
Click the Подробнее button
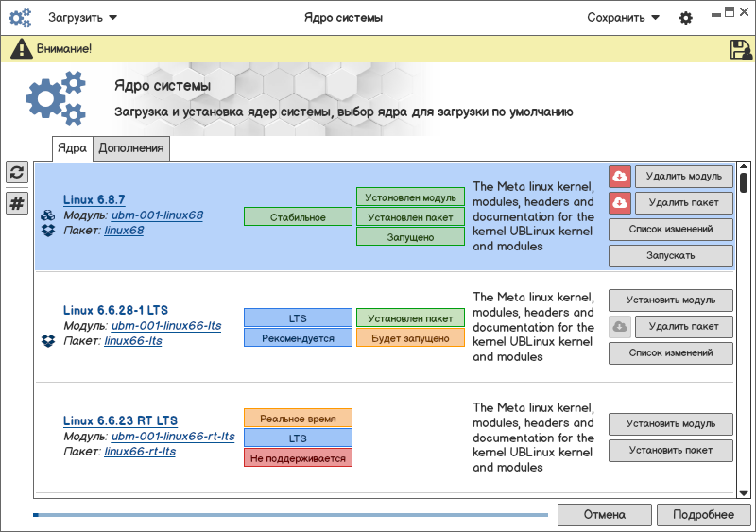703,515
